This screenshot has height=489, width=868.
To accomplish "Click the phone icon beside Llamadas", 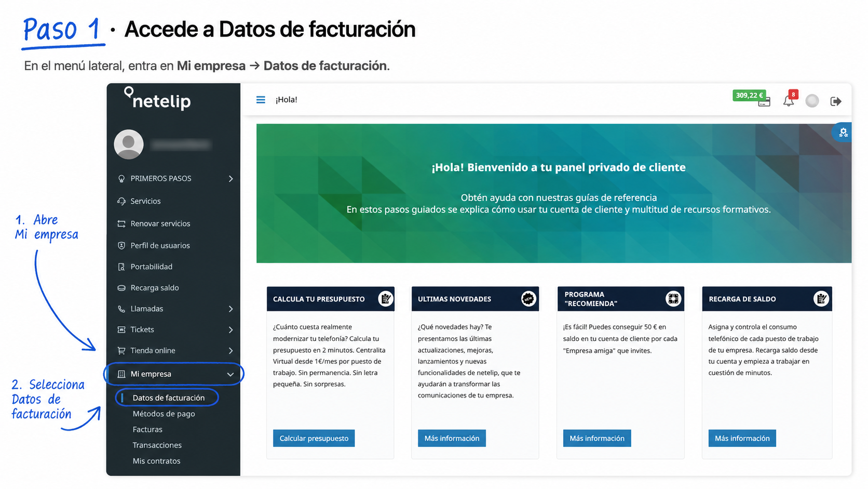I will (x=121, y=309).
